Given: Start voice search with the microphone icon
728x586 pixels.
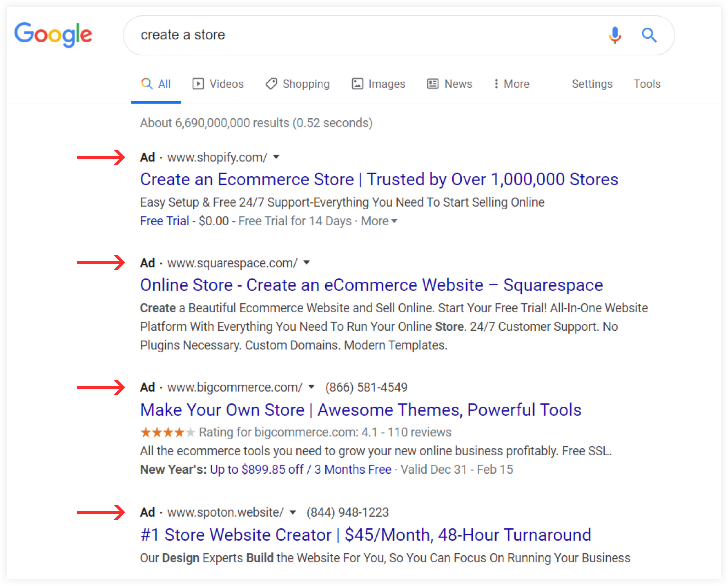Looking at the screenshot, I should point(615,35).
